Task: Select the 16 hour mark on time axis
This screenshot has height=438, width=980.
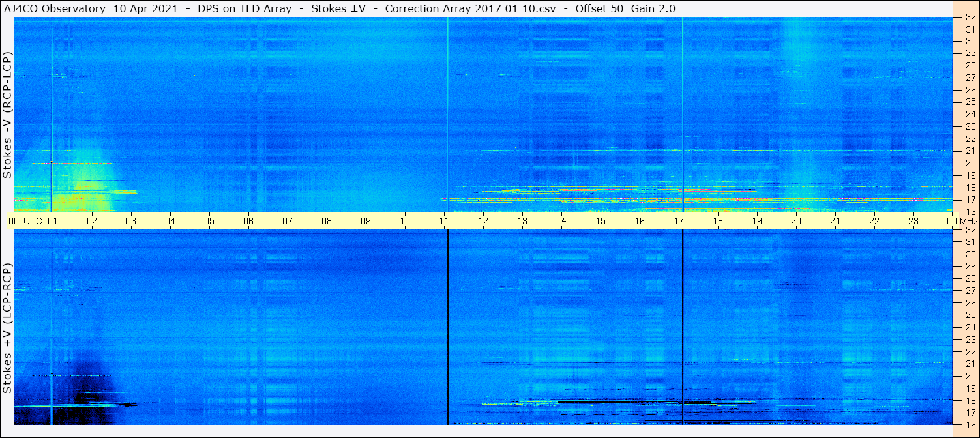Action: (x=640, y=221)
